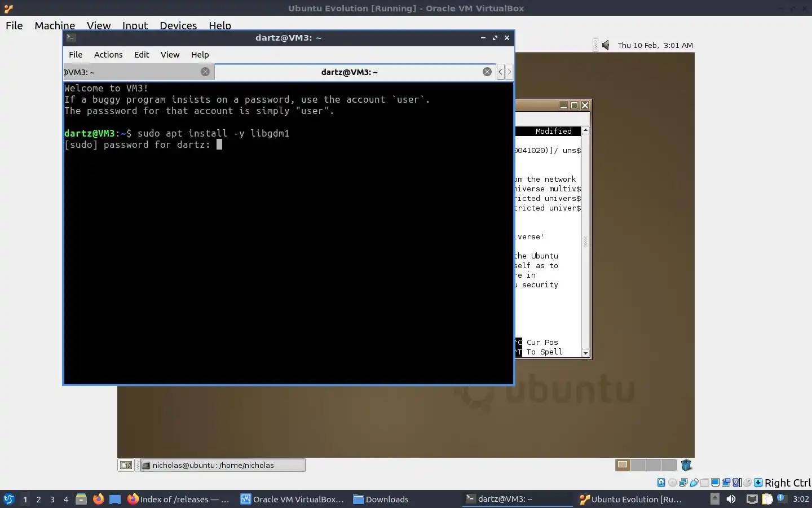Image resolution: width=812 pixels, height=508 pixels.
Task: Click the VirtualBox hard disk activity icon
Action: [661, 483]
